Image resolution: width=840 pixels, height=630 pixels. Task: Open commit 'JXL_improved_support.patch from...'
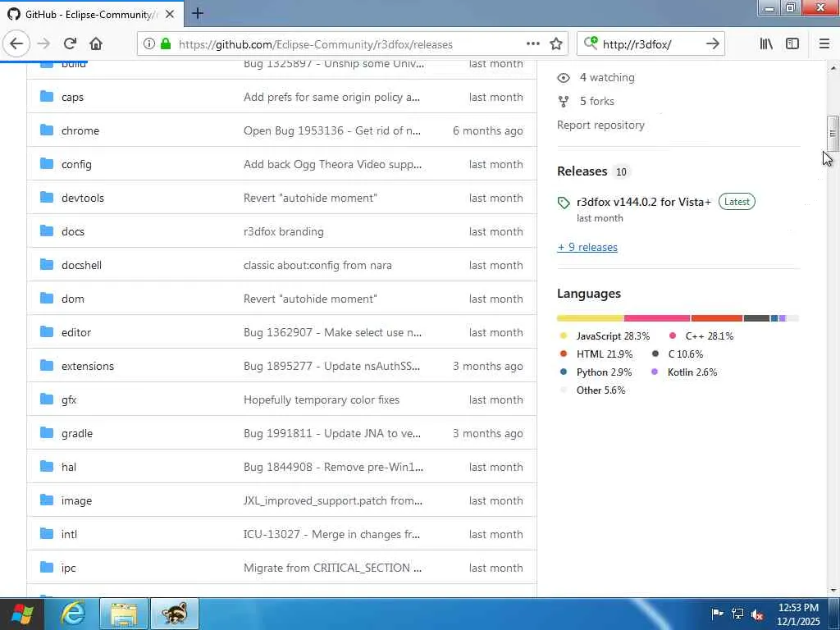[x=333, y=501]
